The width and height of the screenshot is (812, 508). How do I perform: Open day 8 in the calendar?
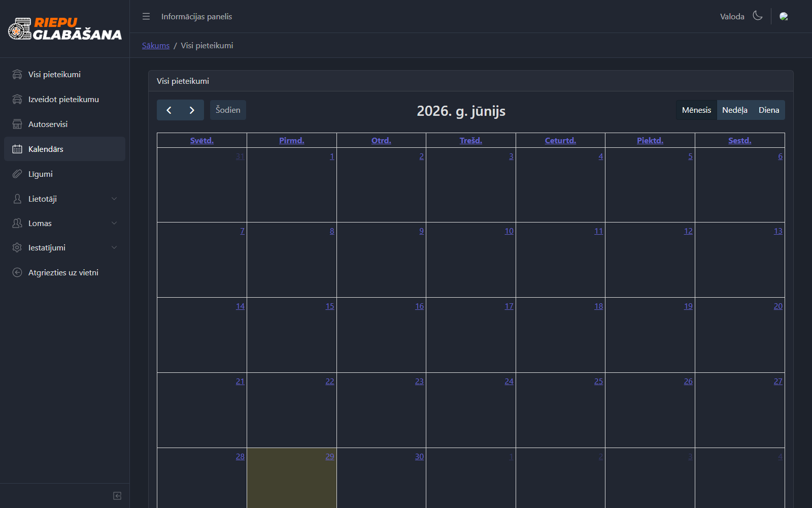pyautogui.click(x=332, y=231)
